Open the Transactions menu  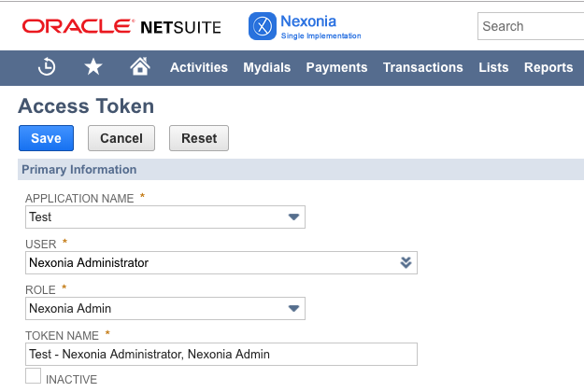coord(422,67)
